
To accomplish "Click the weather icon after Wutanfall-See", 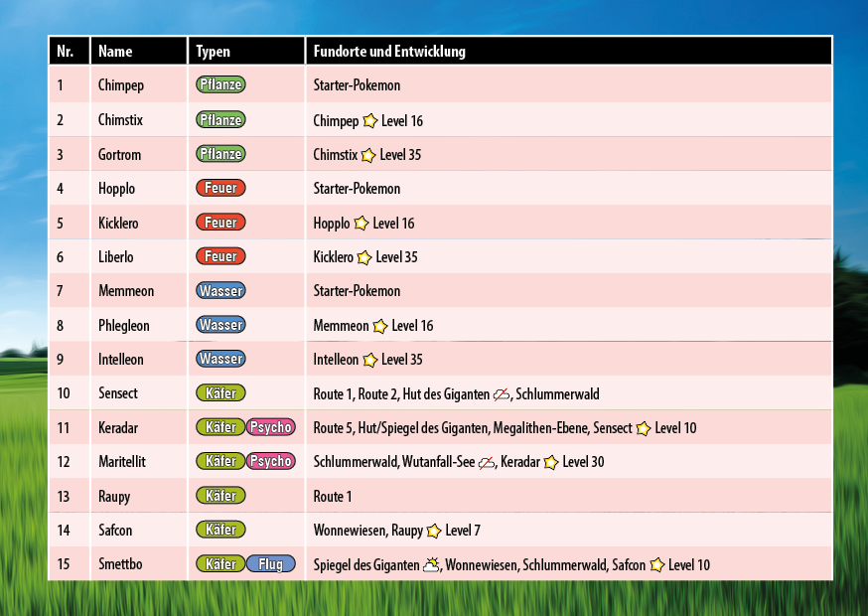I will (x=486, y=462).
